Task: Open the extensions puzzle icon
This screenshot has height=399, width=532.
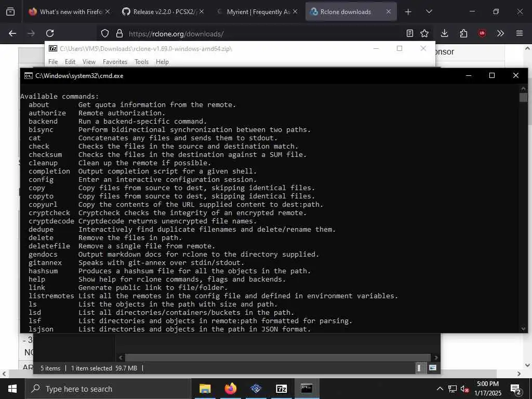Action: (x=463, y=33)
